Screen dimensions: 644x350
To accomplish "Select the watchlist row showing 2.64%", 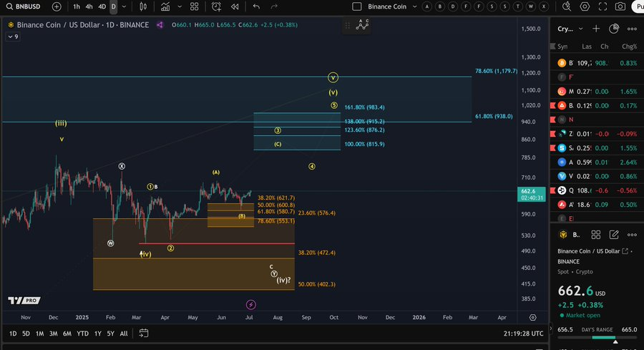I will point(597,162).
